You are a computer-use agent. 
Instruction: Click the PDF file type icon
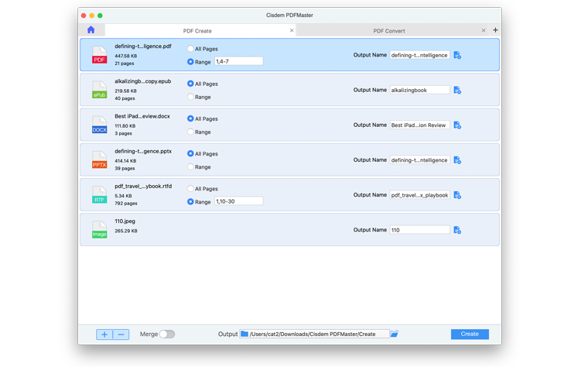click(99, 55)
